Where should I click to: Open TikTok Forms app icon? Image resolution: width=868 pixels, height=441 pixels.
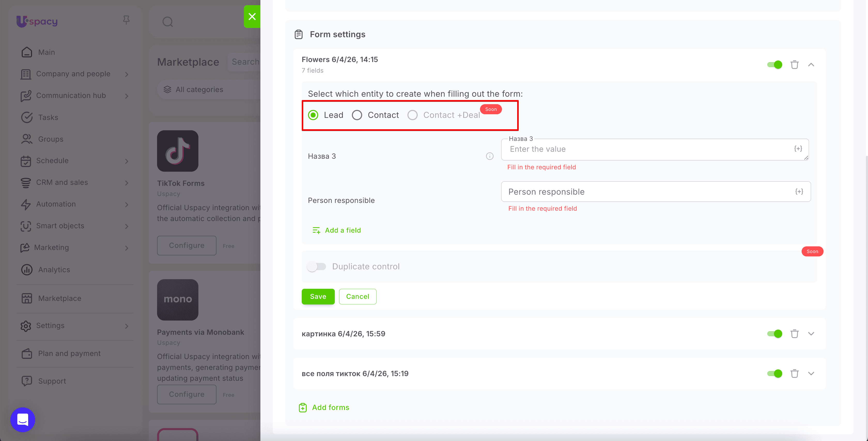(177, 151)
